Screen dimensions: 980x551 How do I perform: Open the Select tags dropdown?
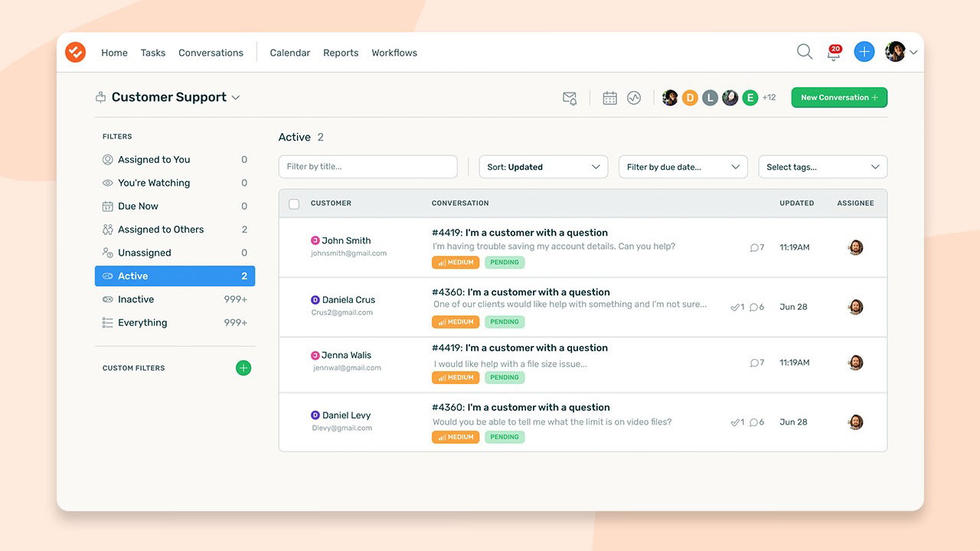[x=823, y=167]
